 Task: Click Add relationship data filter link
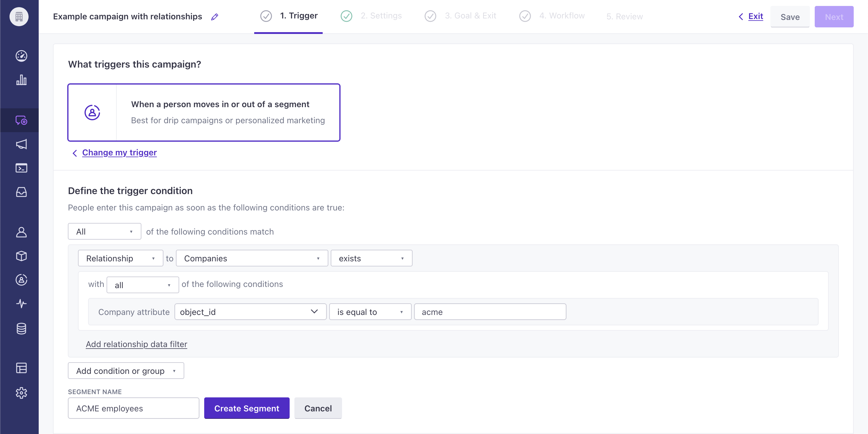coord(136,344)
